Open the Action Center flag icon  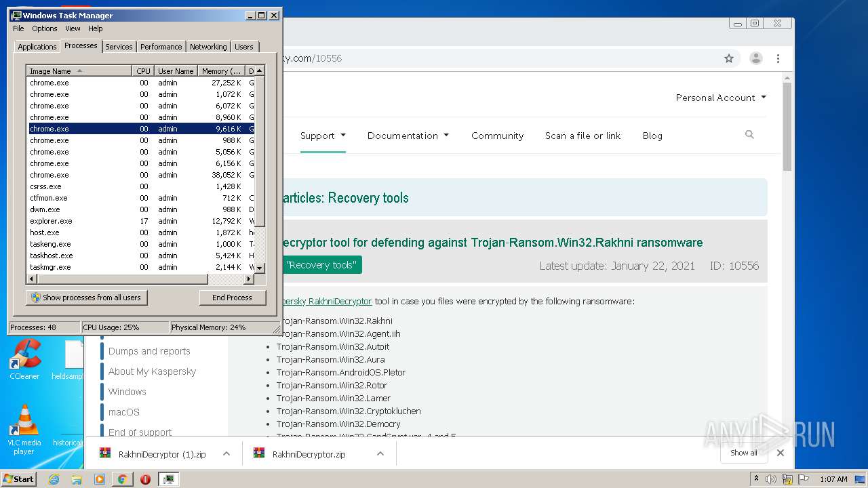802,479
